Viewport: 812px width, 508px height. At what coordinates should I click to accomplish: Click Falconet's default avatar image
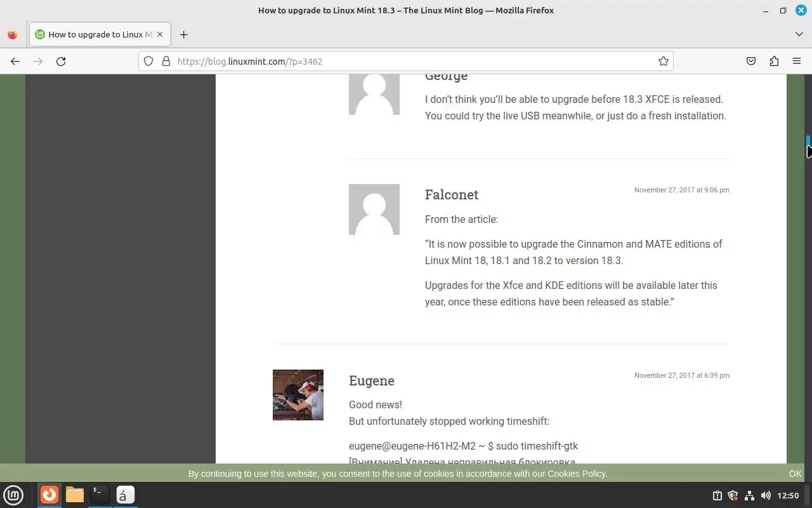tap(374, 210)
